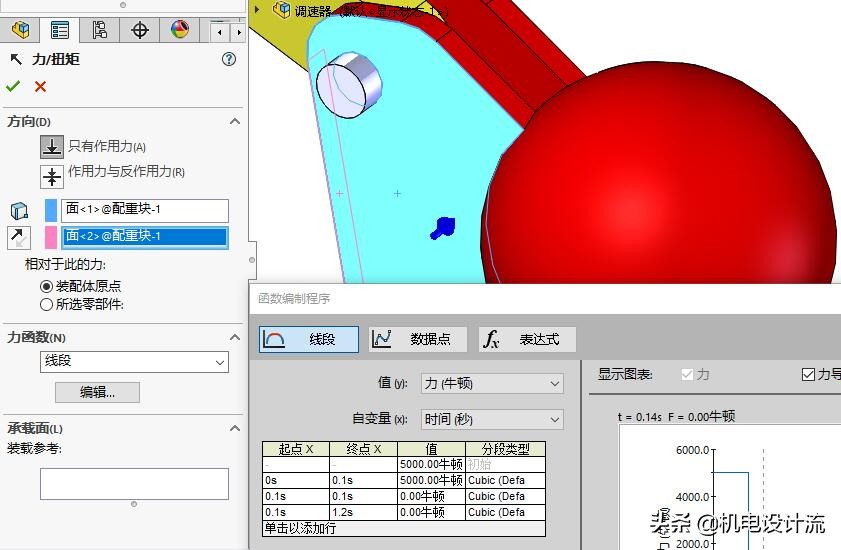Toggle the 力 display chart checkbox
The height and width of the screenshot is (550, 841).
(687, 375)
